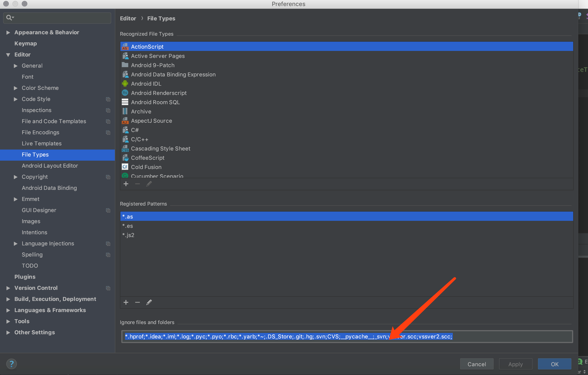The image size is (588, 375).
Task: Open the help question mark button
Action: pos(11,364)
